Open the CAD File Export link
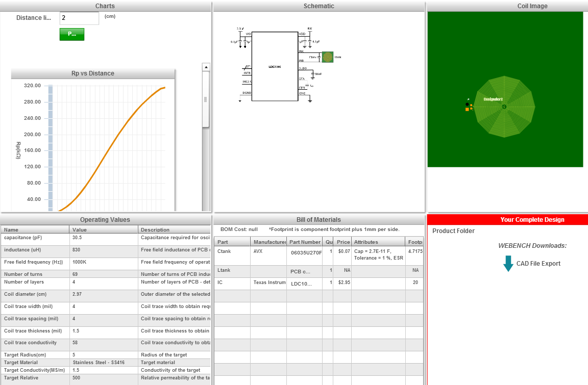This screenshot has width=588, height=385. (538, 264)
